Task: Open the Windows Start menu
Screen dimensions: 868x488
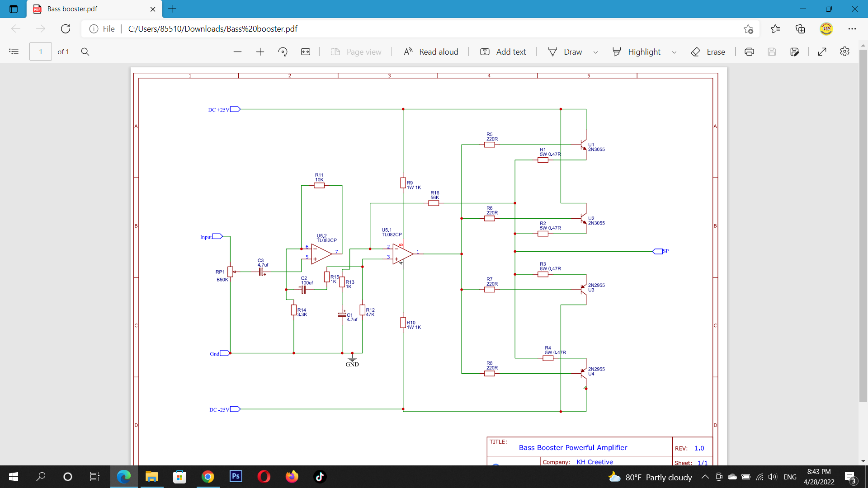Action: pos(14,477)
